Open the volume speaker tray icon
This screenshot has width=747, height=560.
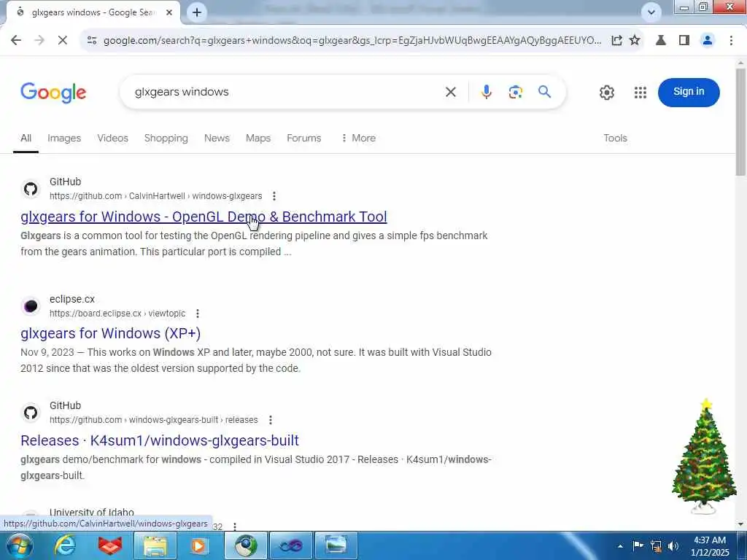click(x=673, y=545)
